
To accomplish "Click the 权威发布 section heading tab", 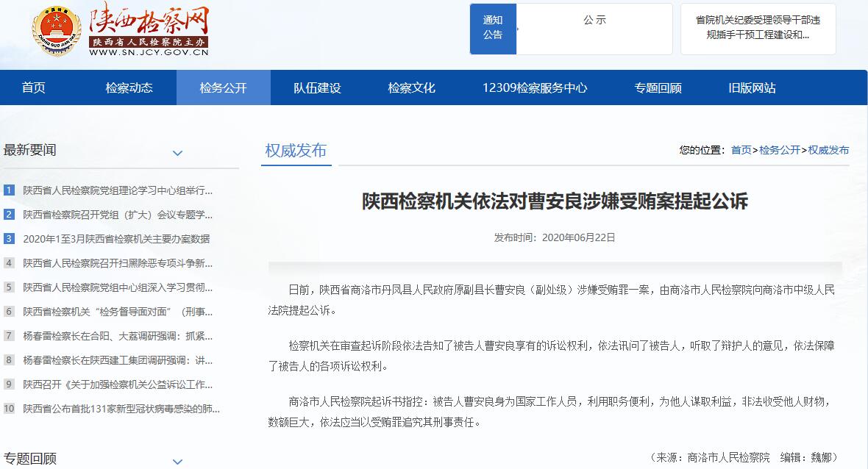I will point(296,151).
